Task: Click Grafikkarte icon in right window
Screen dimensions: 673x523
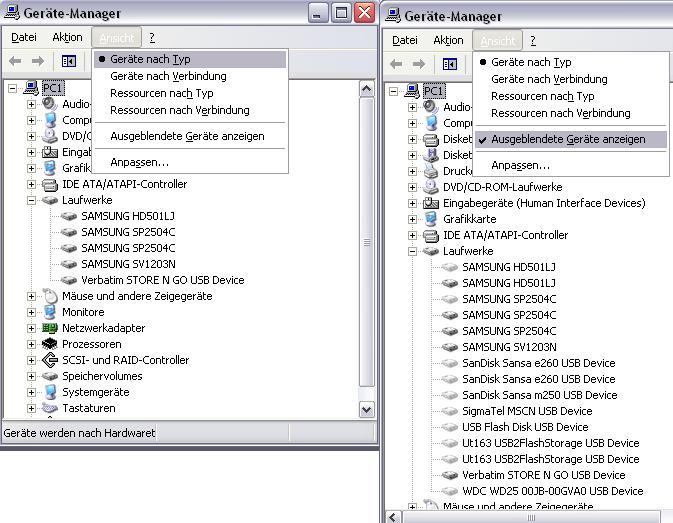Action: (430, 219)
